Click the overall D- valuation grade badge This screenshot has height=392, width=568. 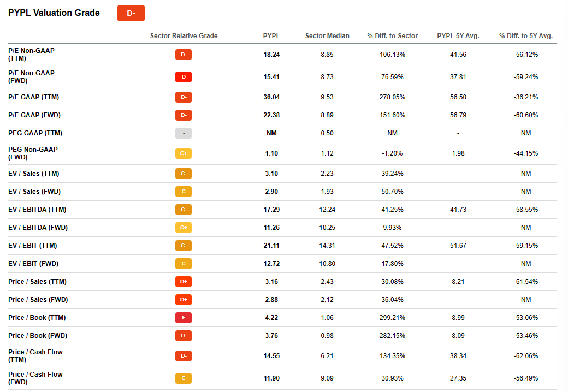(131, 13)
